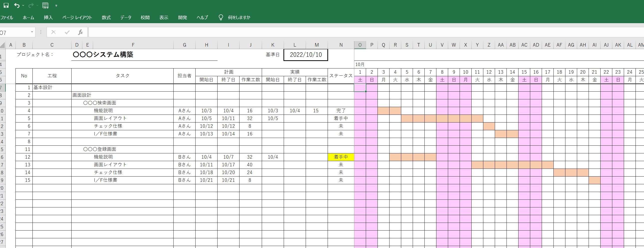Switch to the ホーム ribbon tab

point(28,17)
